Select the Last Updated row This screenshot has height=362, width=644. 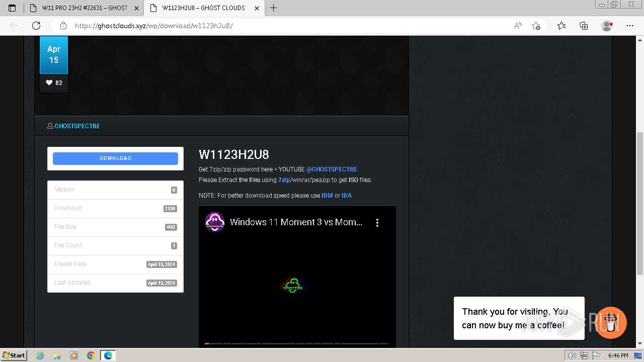pyautogui.click(x=115, y=283)
